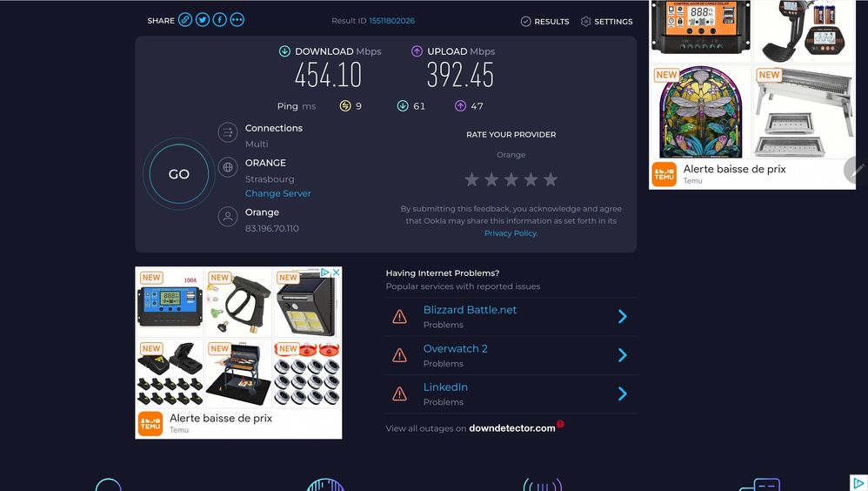Rate provider Orange three stars
The height and width of the screenshot is (491, 868).
(511, 179)
